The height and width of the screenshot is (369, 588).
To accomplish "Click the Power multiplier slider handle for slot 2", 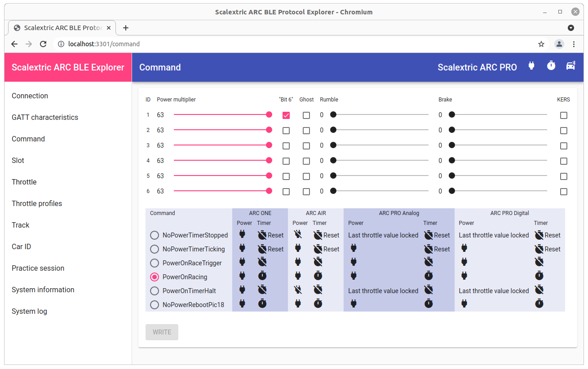I will 269,130.
